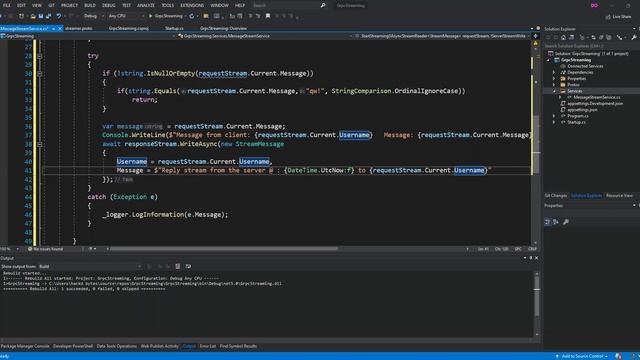
Task: Toggle the bookmark toolbar icon
Action: click(268, 16)
